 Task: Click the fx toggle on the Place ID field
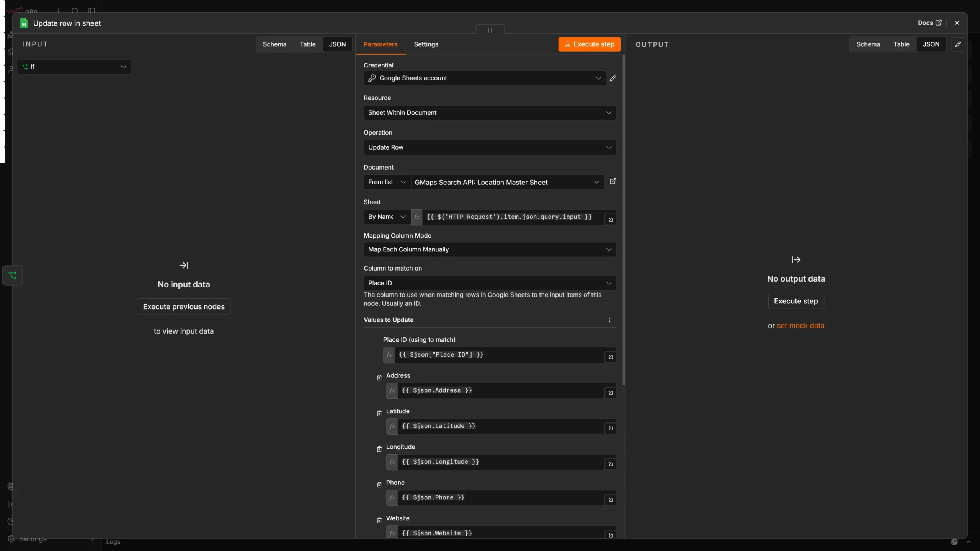[x=389, y=355]
